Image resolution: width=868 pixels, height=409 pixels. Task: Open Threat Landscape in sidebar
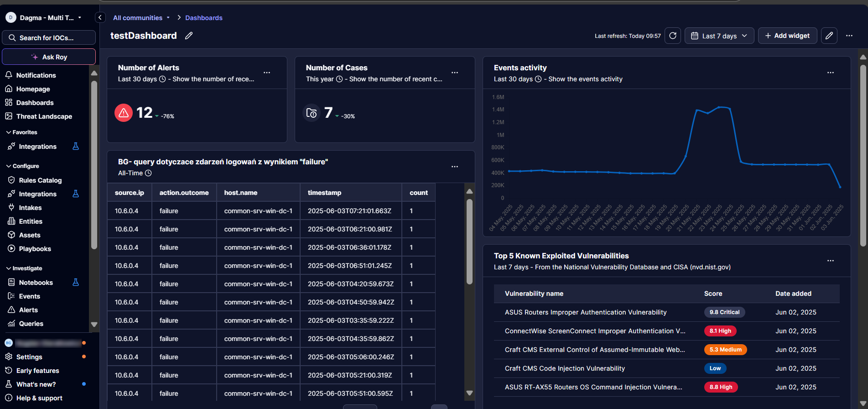(44, 116)
